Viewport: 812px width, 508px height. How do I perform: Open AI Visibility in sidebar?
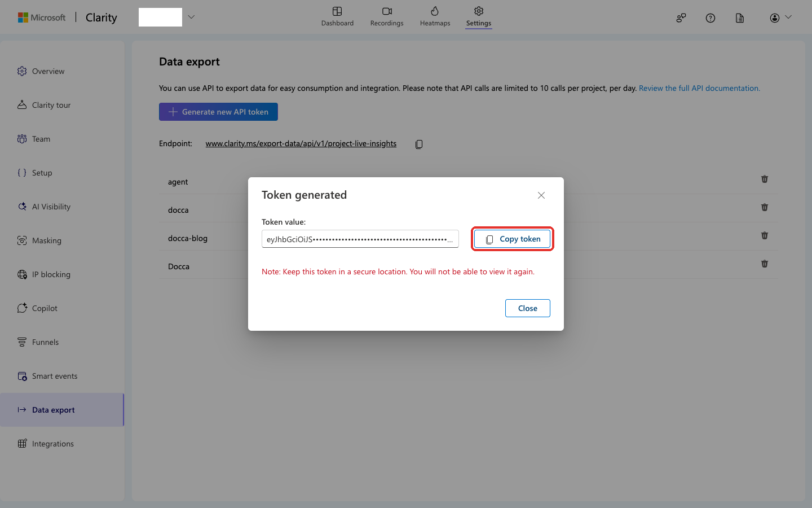coord(62,207)
